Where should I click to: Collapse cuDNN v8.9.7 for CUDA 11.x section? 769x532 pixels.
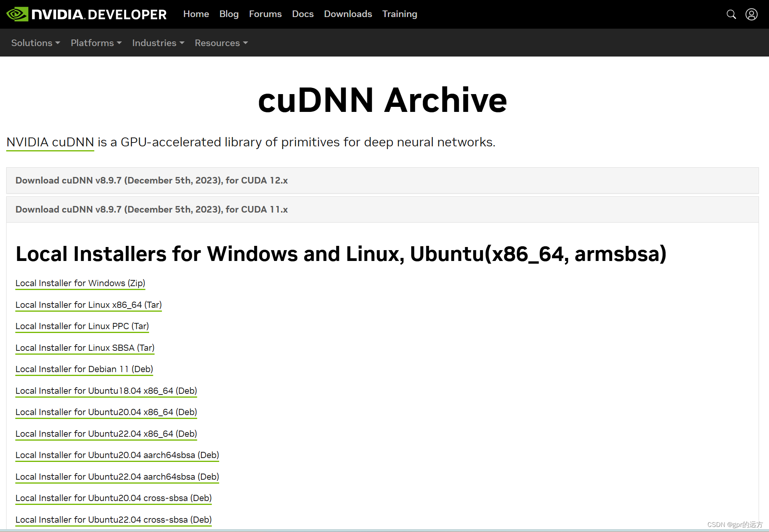382,209
